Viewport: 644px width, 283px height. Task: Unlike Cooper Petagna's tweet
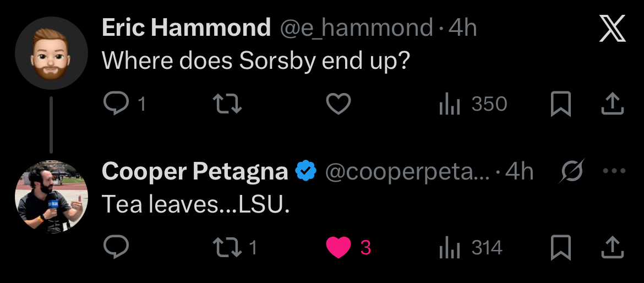tap(339, 248)
